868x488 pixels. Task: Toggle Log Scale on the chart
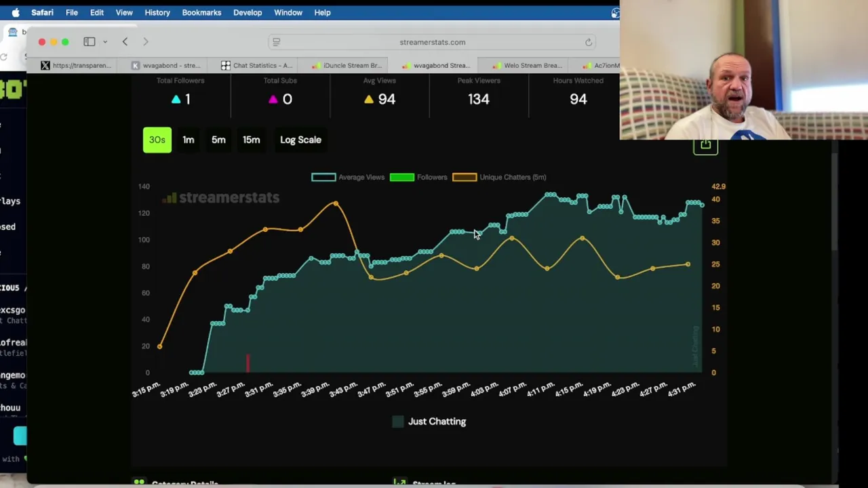click(x=300, y=140)
